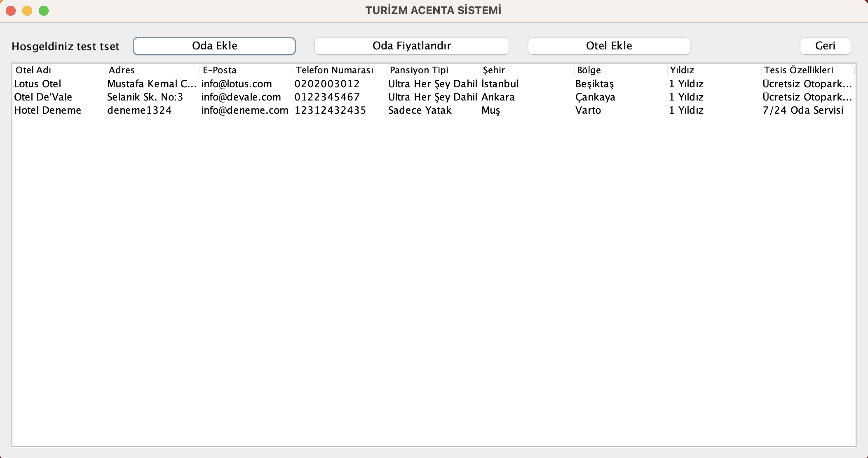Screen dimensions: 868x458
Task: Click the info@lotus.com email cell
Action: [236, 84]
